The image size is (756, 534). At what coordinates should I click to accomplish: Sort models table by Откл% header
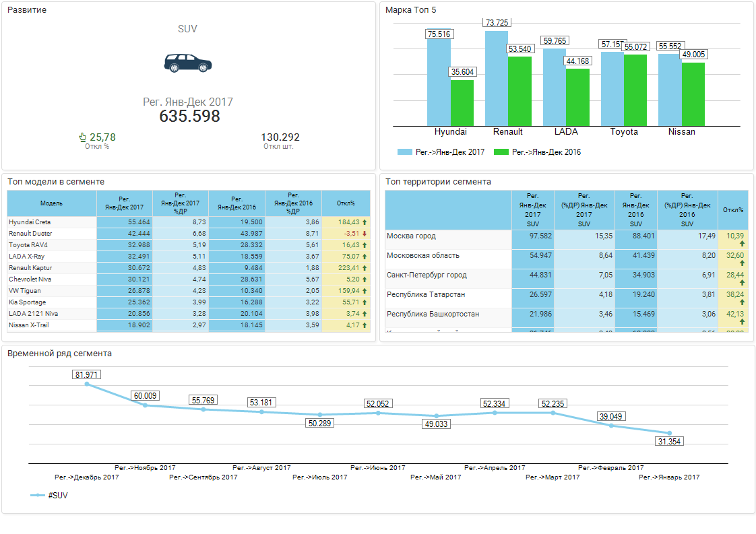tap(346, 203)
